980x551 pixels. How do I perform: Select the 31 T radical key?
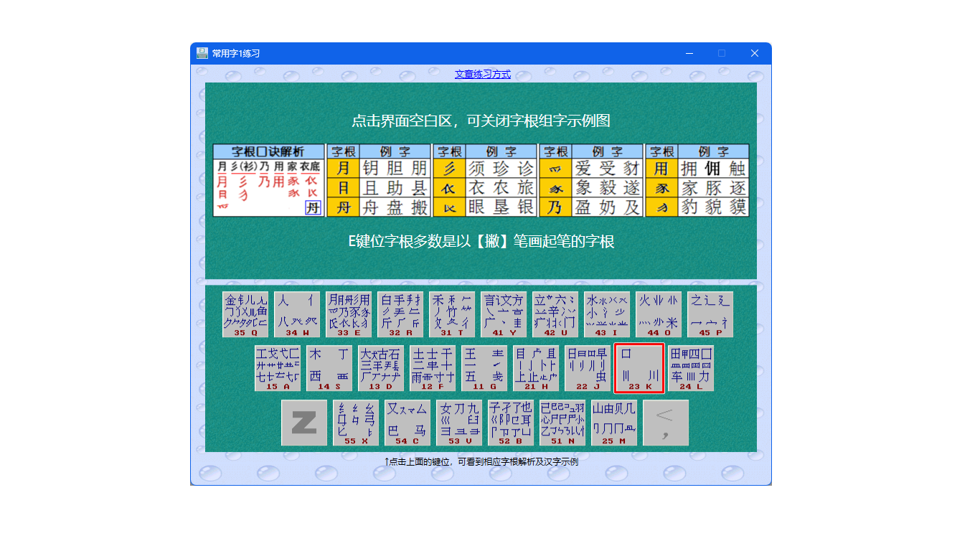coord(452,314)
